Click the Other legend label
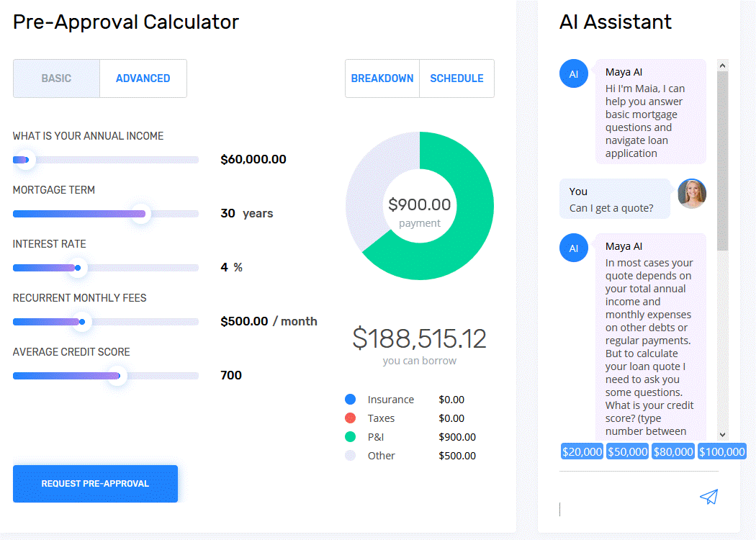 [x=381, y=456]
